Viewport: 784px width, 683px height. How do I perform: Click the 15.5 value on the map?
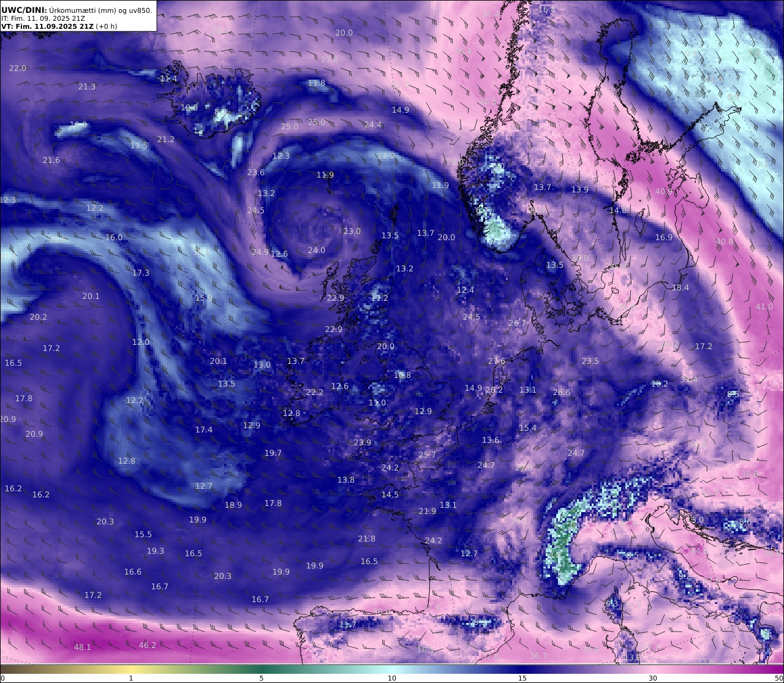click(x=143, y=534)
